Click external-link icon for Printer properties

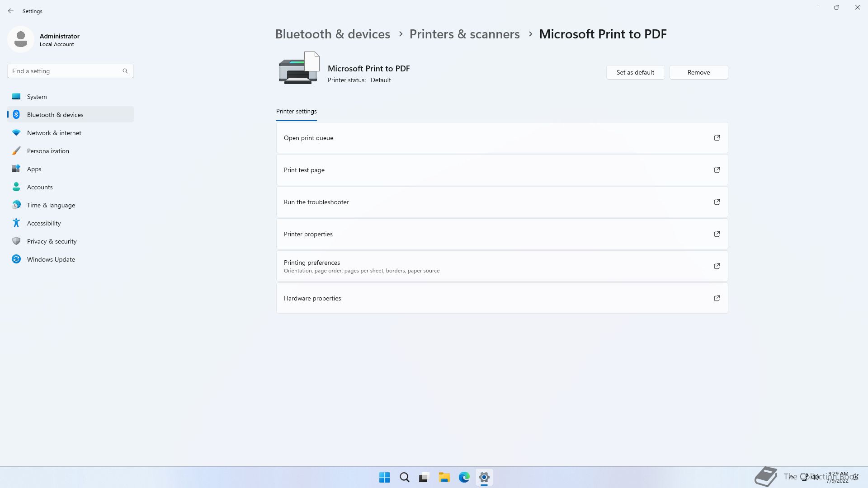[717, 234]
